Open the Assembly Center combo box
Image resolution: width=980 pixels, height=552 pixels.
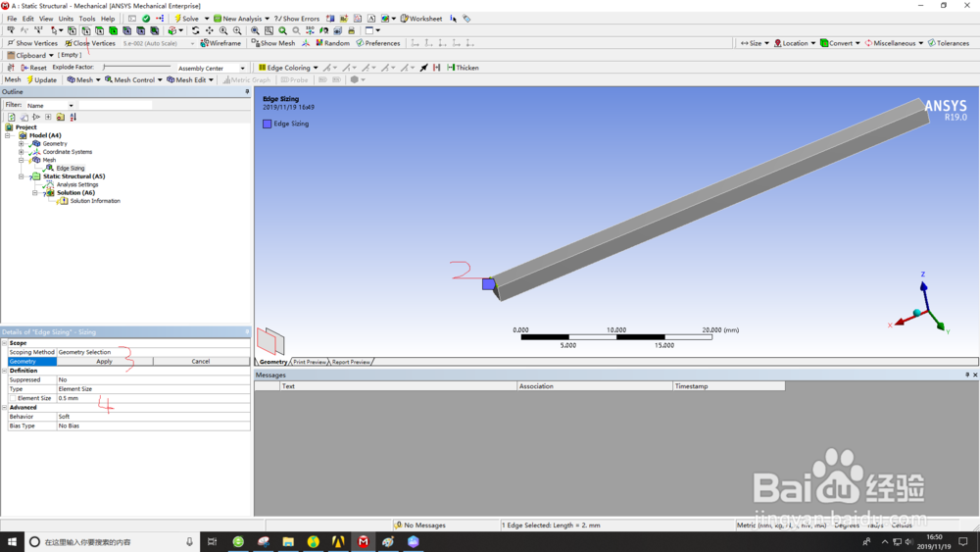click(211, 68)
